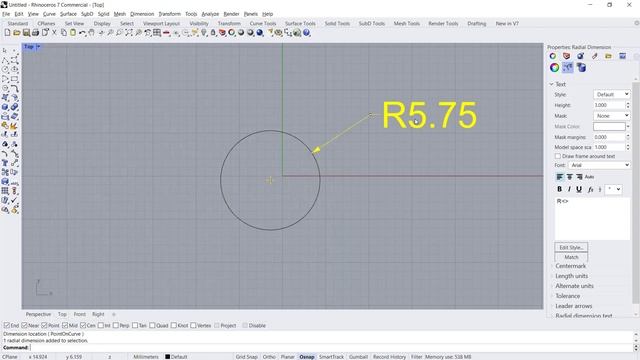Expand the Leader arrows section

coord(573,306)
